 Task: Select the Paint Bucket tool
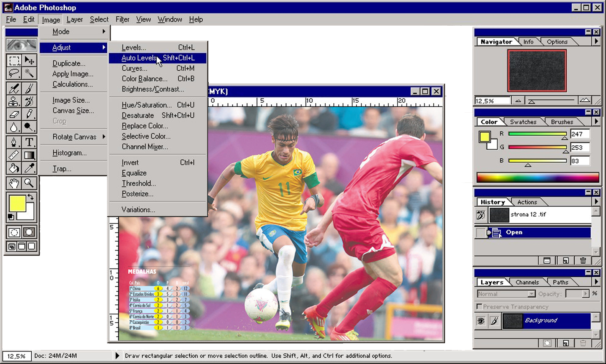click(x=14, y=168)
